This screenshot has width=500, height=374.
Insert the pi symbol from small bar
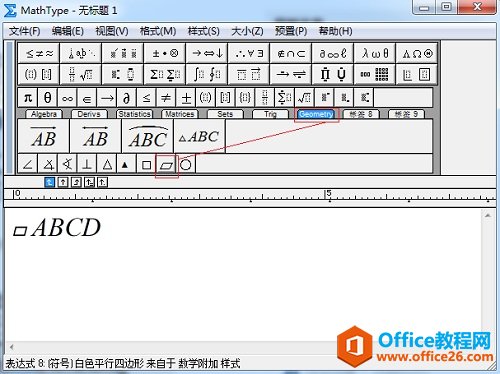click(x=28, y=98)
